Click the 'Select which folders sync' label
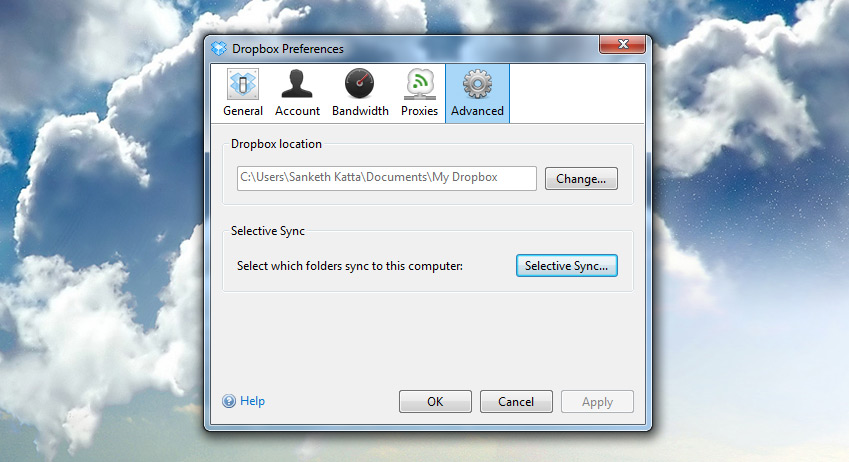 (x=350, y=266)
